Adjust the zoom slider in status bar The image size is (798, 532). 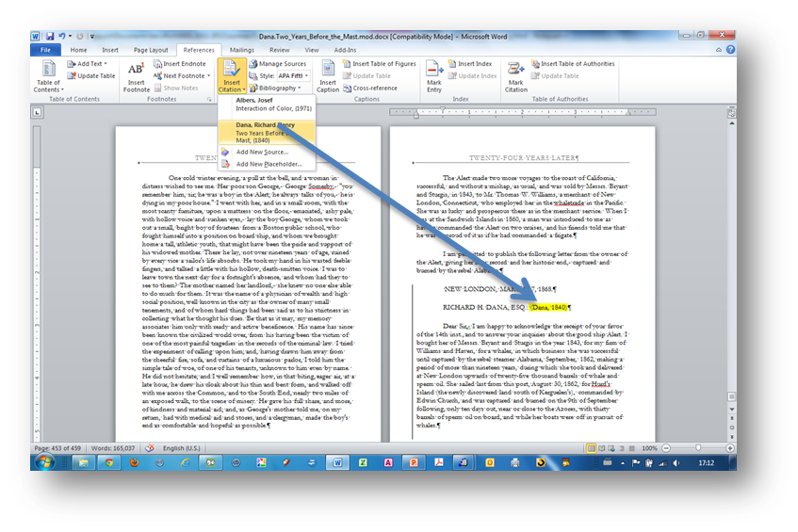coord(699,448)
